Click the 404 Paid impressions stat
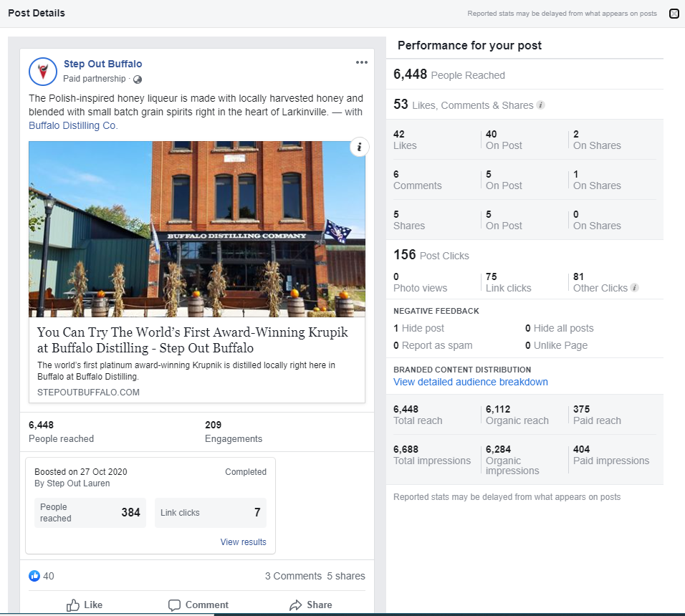Screen dimensions: 685x616 pyautogui.click(x=611, y=455)
